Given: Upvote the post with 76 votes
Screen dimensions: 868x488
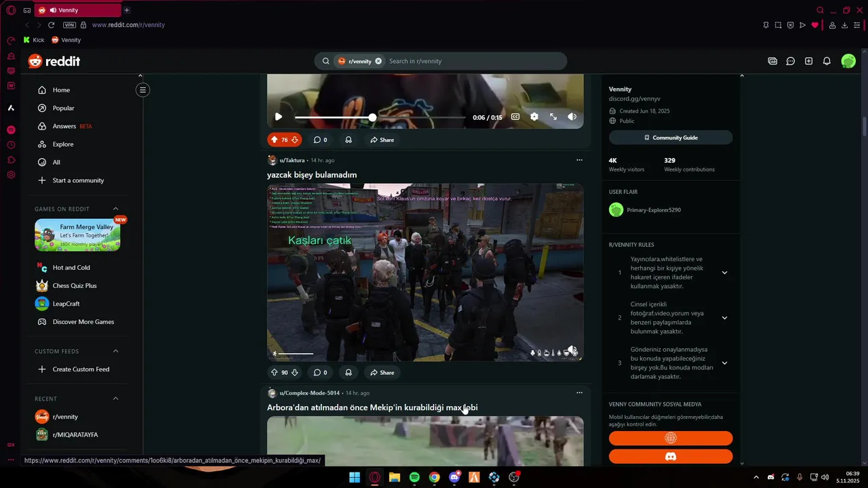Looking at the screenshot, I should [274, 140].
